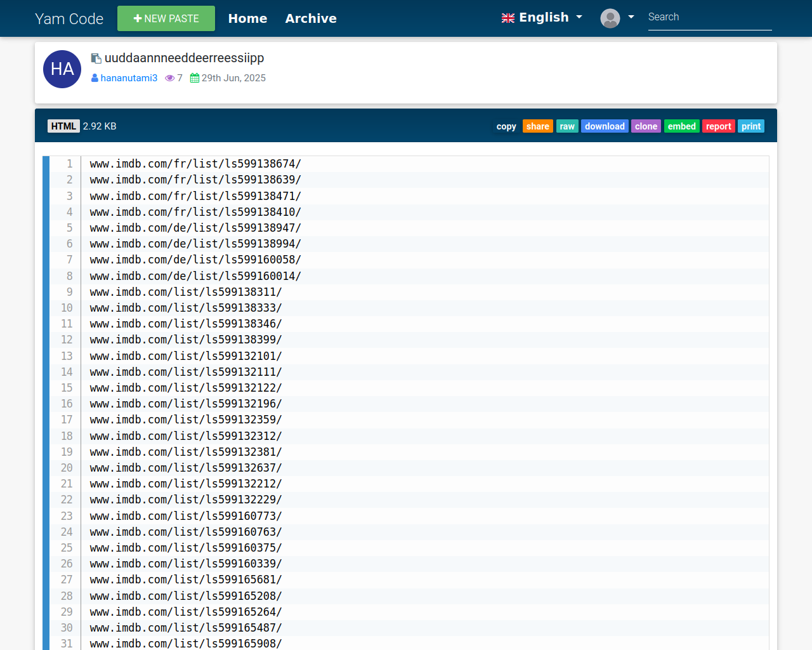Screen dimensions: 812x650
Task: Share the paste via share button
Action: [x=538, y=126]
